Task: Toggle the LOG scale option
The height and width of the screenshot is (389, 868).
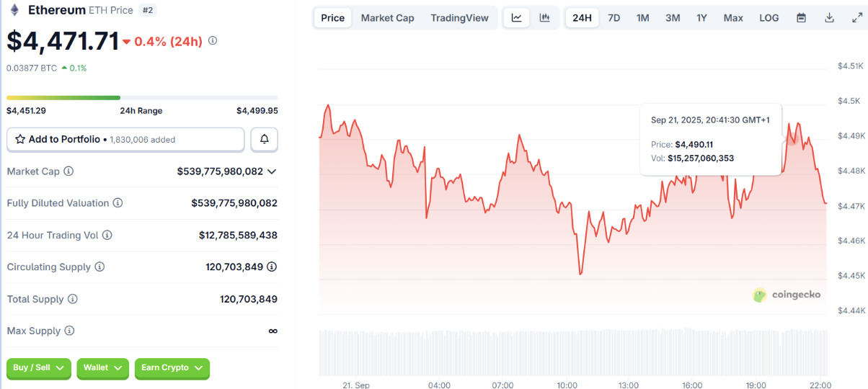Action: 769,18
